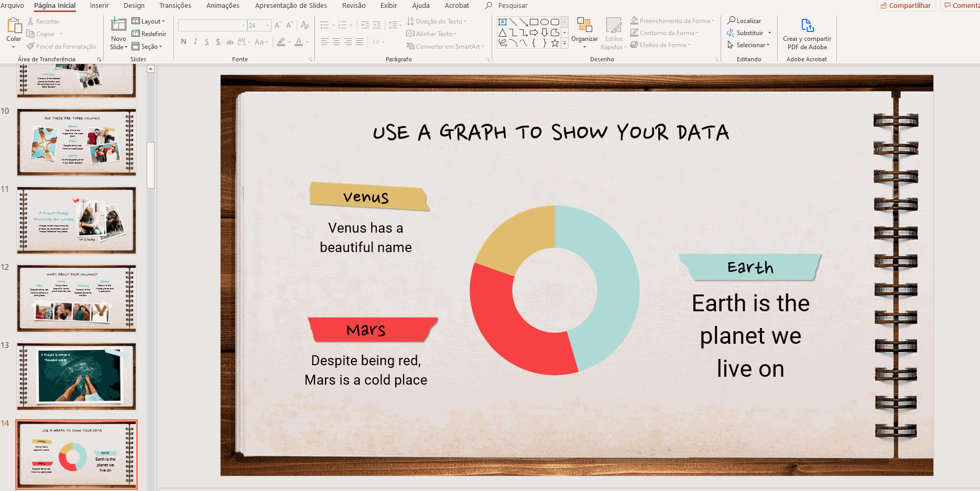Apply the font color swatch
The image size is (980, 491).
(x=299, y=42)
